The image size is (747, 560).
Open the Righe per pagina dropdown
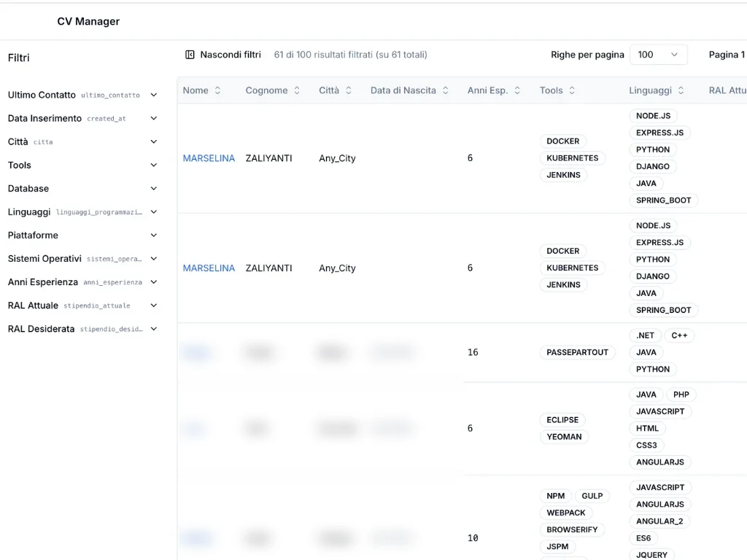coord(659,55)
